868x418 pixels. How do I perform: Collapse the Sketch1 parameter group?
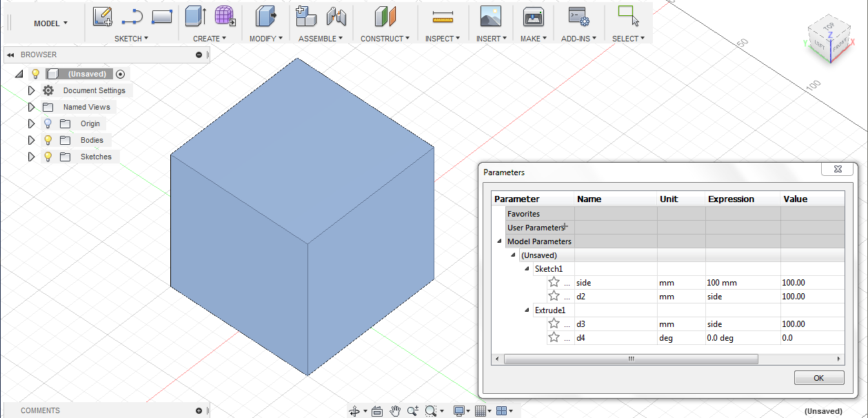pos(527,269)
